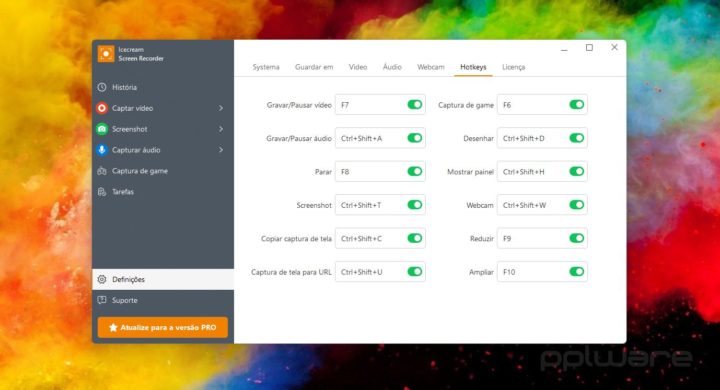Click the F9 Reduzir hotkey field
Screen dimensions: 720x390
(x=542, y=238)
